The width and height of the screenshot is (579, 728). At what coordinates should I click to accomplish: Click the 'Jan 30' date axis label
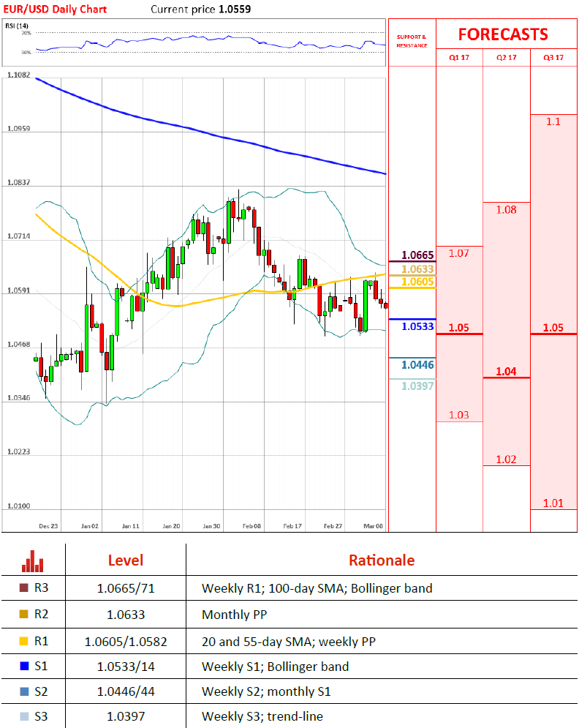tap(211, 526)
